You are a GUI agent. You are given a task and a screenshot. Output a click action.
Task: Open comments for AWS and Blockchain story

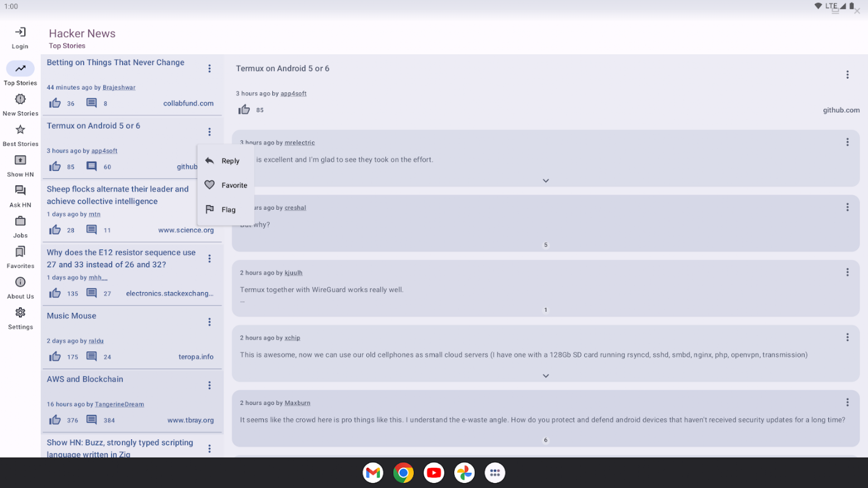tap(92, 420)
